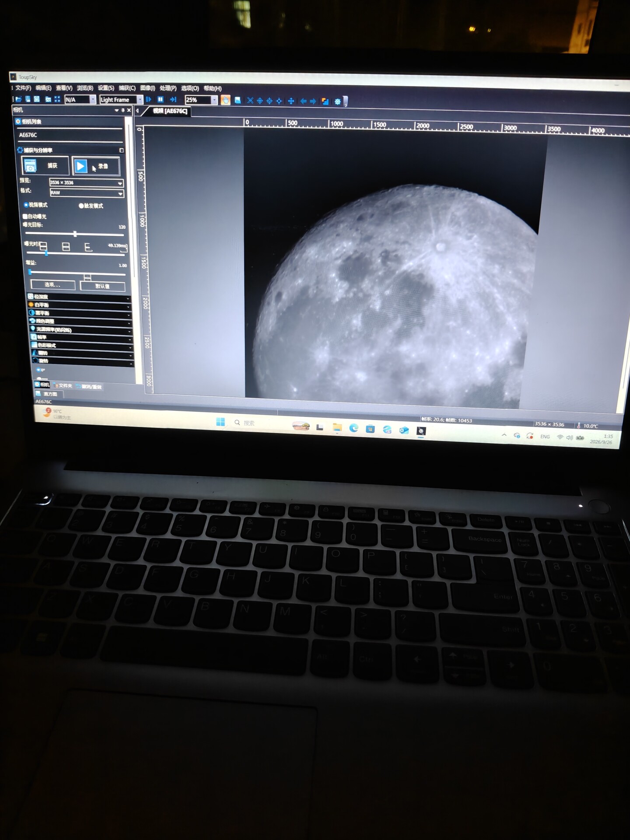Switch to the 撤消/重做 panel tab
630x840 pixels.
pyautogui.click(x=89, y=387)
